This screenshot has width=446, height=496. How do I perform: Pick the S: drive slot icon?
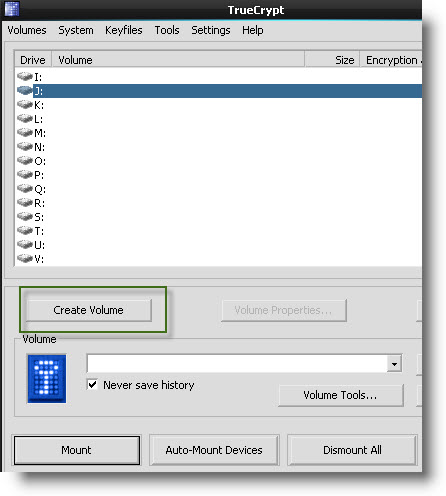(25, 216)
